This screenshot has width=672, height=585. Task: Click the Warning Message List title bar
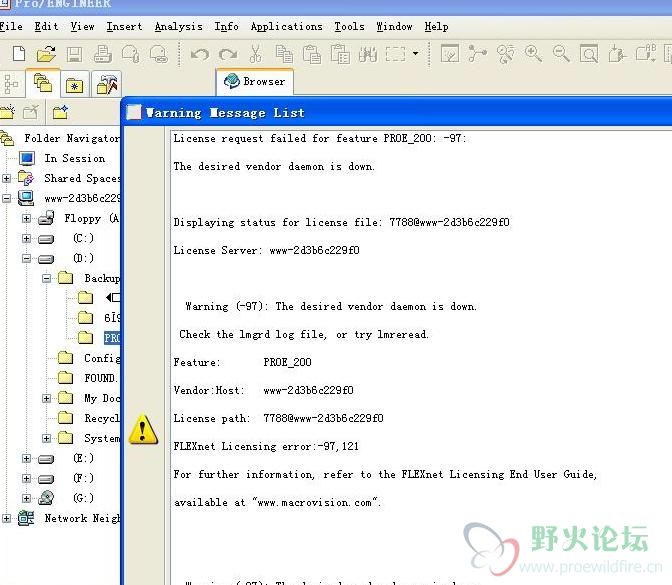(399, 113)
